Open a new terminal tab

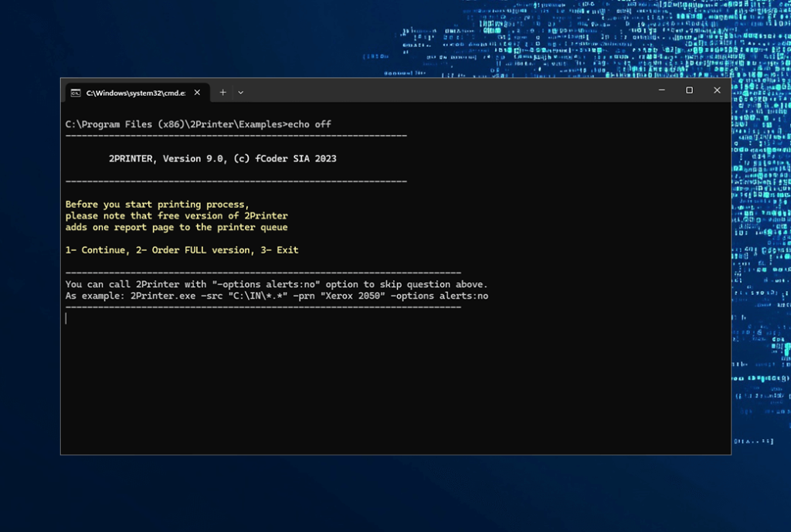point(222,93)
